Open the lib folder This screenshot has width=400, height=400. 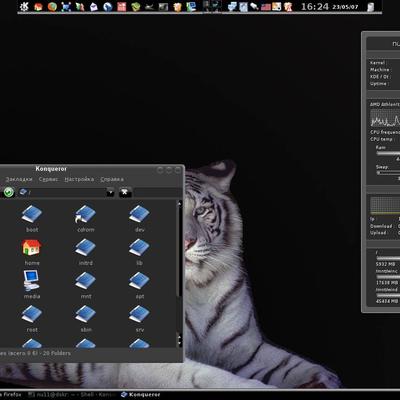pyautogui.click(x=139, y=252)
